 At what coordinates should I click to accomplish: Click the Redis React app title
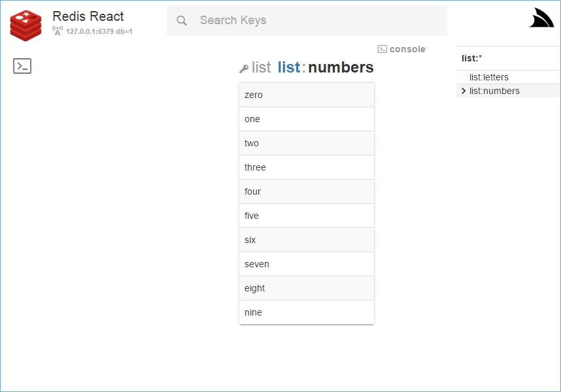(x=88, y=16)
